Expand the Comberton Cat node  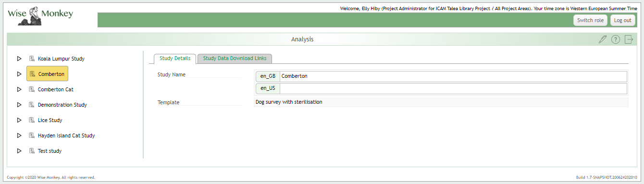(19, 89)
